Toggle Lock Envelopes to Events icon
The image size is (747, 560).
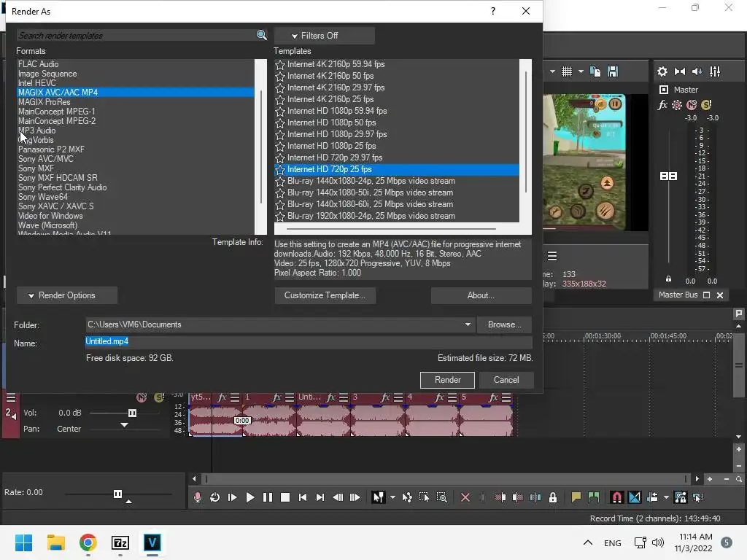(681, 497)
